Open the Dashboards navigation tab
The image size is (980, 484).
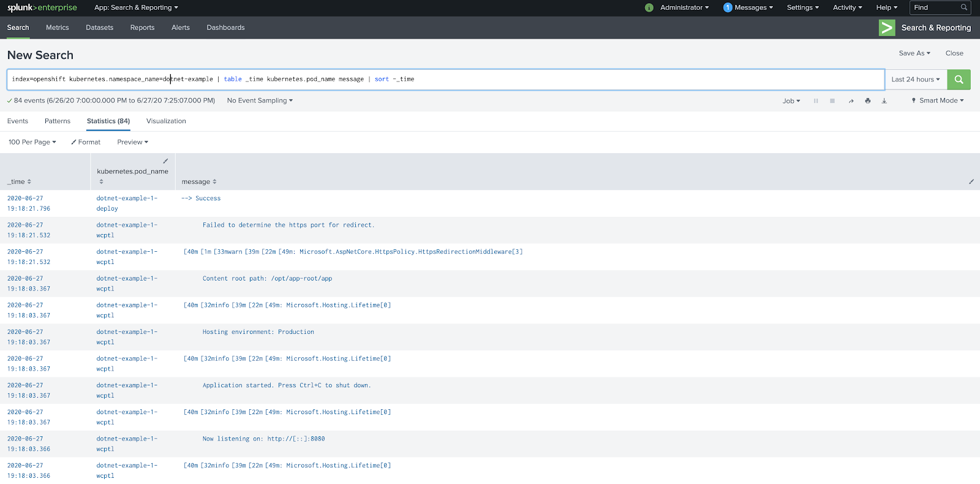coord(225,28)
